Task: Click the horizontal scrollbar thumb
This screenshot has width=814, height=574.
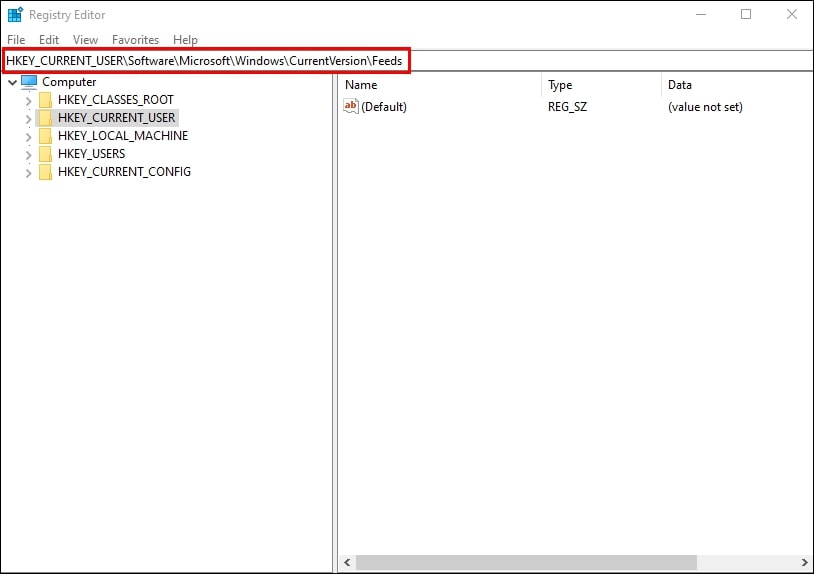Action: pos(526,563)
